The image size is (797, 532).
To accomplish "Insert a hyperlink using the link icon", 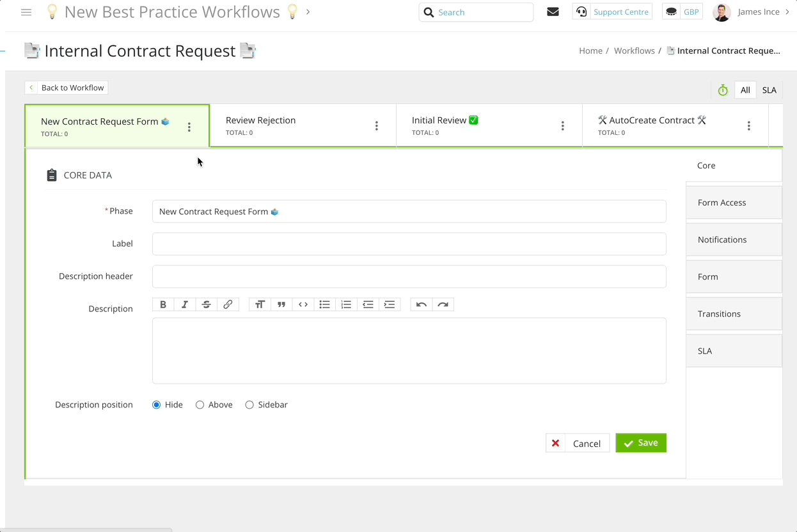I will coord(228,304).
